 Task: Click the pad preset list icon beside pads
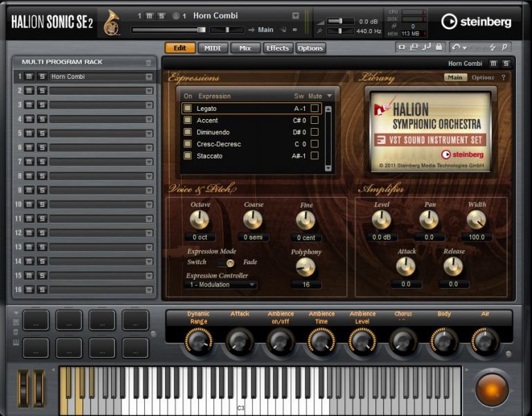coord(16,322)
